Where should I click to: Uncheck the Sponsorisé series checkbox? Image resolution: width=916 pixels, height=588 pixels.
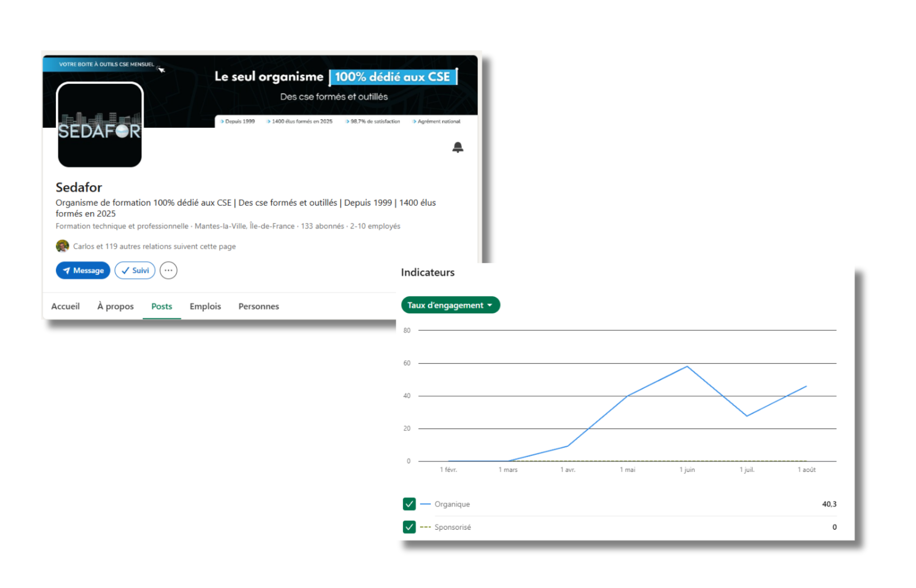click(409, 527)
